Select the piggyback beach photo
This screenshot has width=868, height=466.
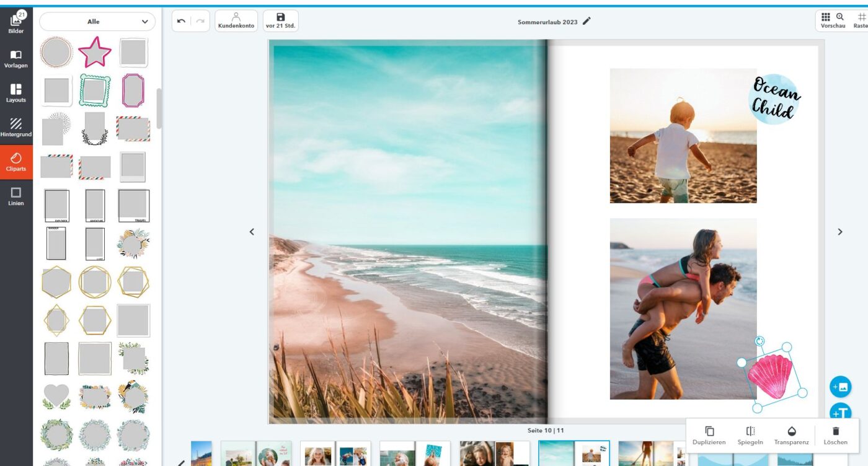[683, 309]
